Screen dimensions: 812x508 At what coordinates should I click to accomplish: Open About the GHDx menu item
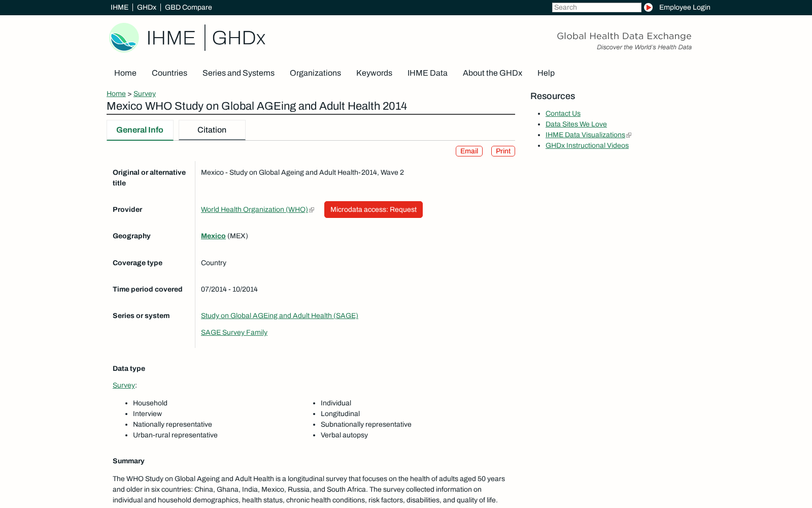[x=492, y=73]
